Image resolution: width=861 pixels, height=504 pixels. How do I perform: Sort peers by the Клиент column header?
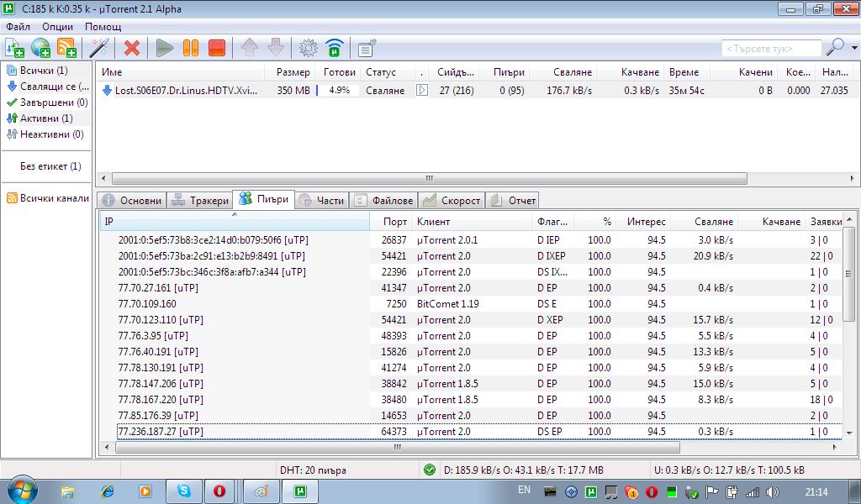434,222
